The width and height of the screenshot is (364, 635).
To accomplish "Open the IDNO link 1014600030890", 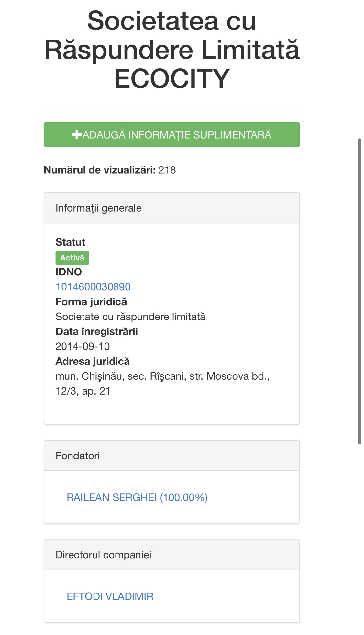I will pyautogui.click(x=93, y=287).
